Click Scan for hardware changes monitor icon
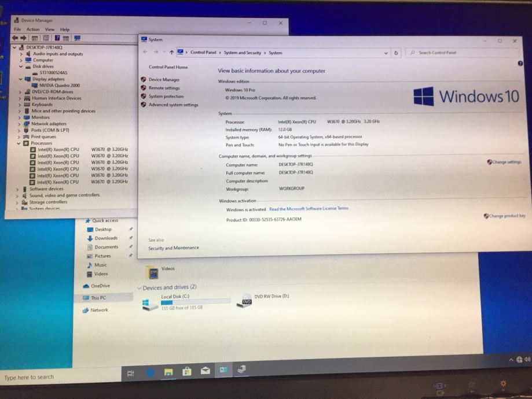This screenshot has width=532, height=399. click(x=77, y=38)
